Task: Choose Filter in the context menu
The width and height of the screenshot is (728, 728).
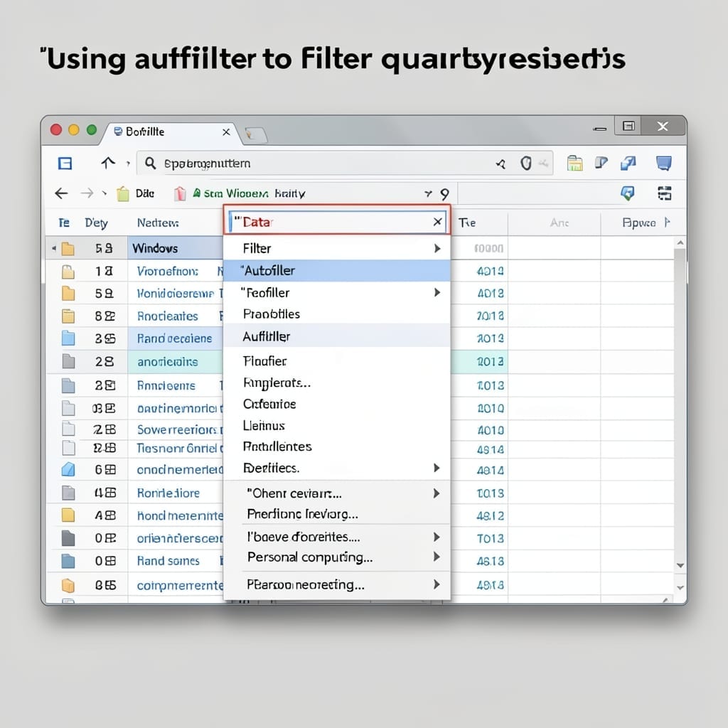Action: tap(337, 248)
